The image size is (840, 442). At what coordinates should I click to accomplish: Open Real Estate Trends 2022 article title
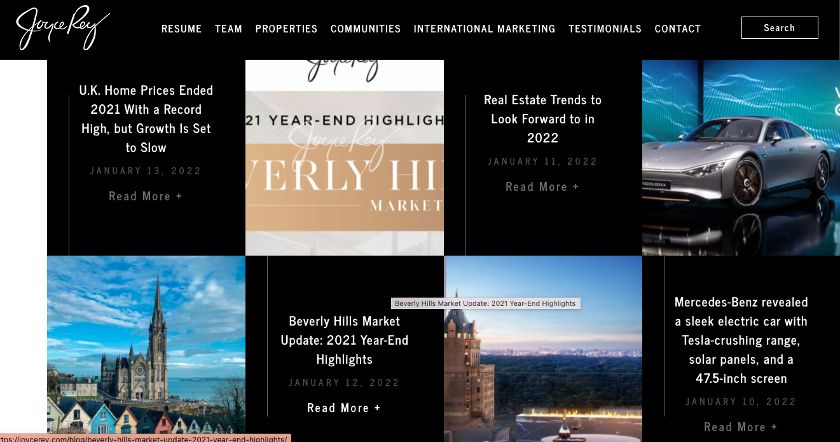[x=543, y=119]
